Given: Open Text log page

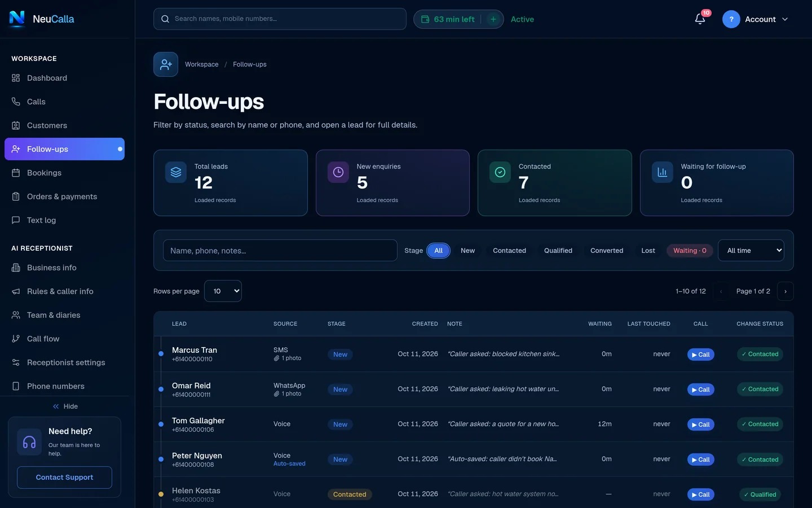Looking at the screenshot, I should [64, 220].
